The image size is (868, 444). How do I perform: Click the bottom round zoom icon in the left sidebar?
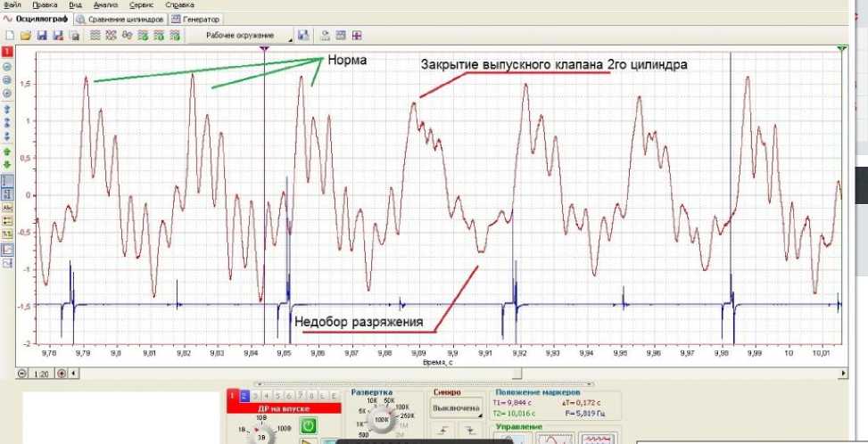coord(7,94)
